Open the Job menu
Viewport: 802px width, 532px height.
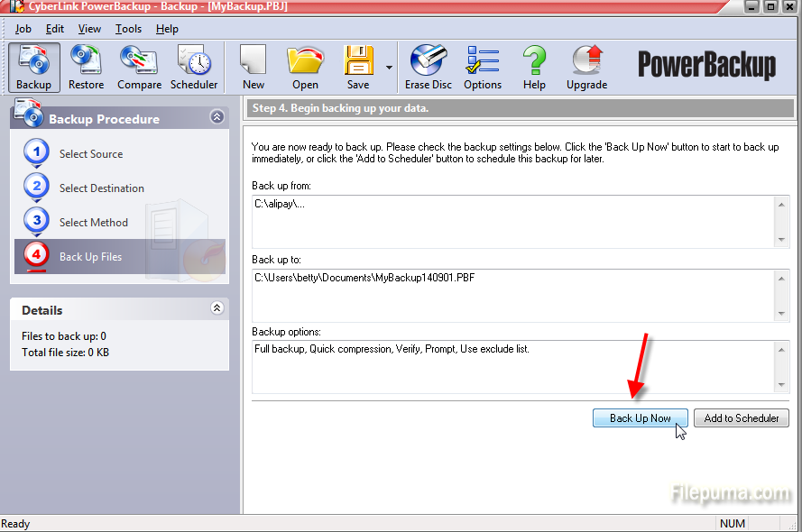pyautogui.click(x=23, y=29)
